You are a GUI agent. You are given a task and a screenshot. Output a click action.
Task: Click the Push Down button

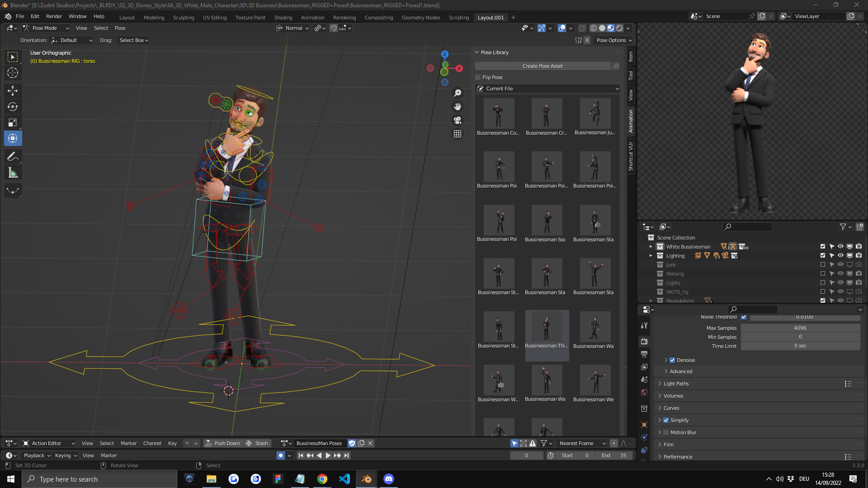[223, 443]
